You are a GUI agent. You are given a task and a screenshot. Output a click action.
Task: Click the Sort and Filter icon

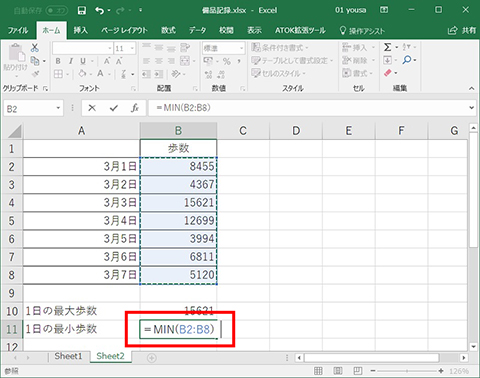[406, 47]
